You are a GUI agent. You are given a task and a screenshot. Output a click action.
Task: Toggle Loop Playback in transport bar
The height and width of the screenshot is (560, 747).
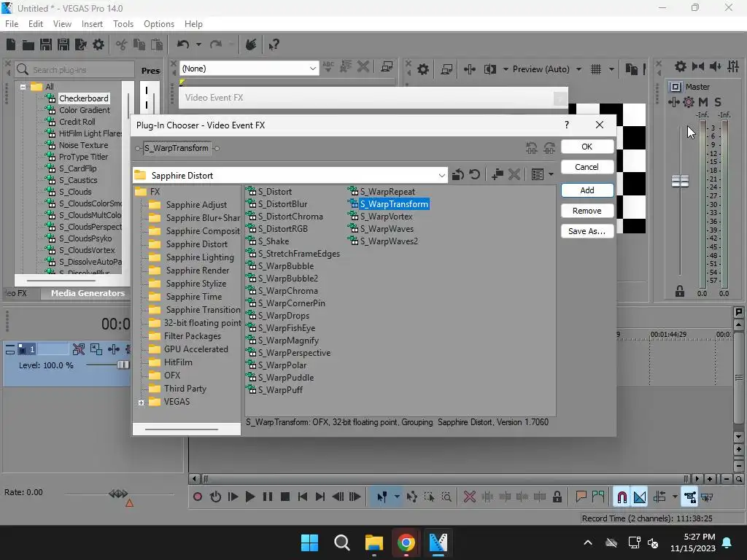(x=215, y=497)
